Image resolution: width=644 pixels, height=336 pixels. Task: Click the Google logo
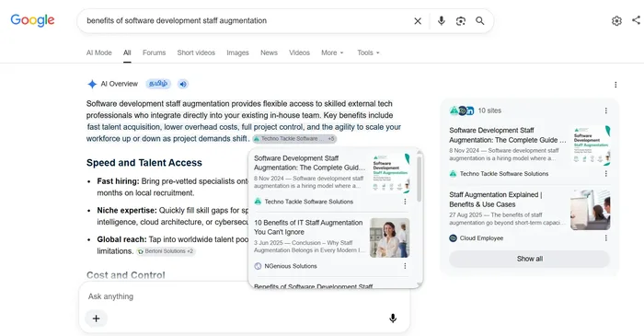click(32, 20)
